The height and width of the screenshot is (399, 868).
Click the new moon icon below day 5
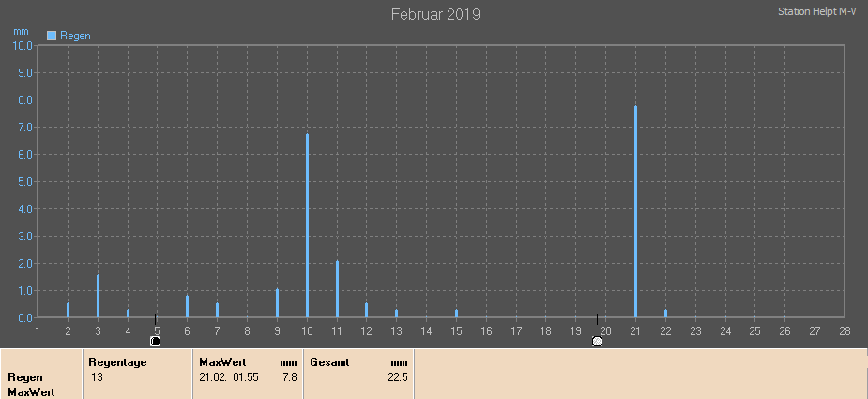tap(156, 342)
